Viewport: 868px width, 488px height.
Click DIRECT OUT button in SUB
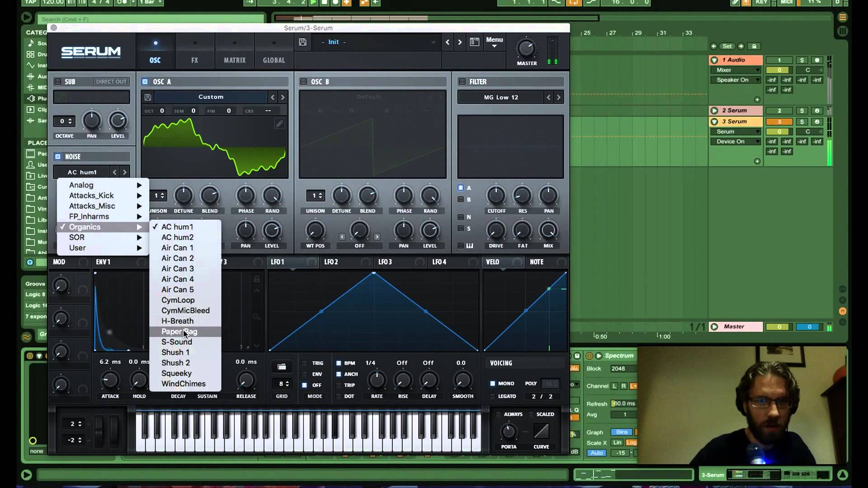[111, 82]
